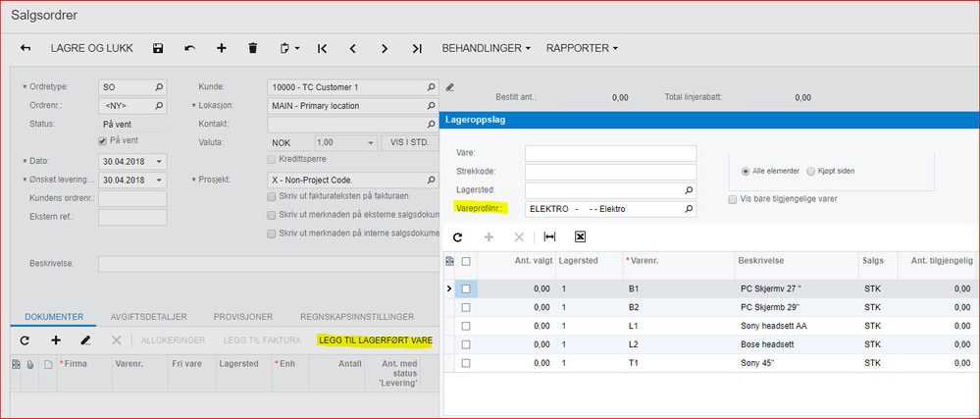
Task: Go to the first record icon
Action: coord(322,48)
